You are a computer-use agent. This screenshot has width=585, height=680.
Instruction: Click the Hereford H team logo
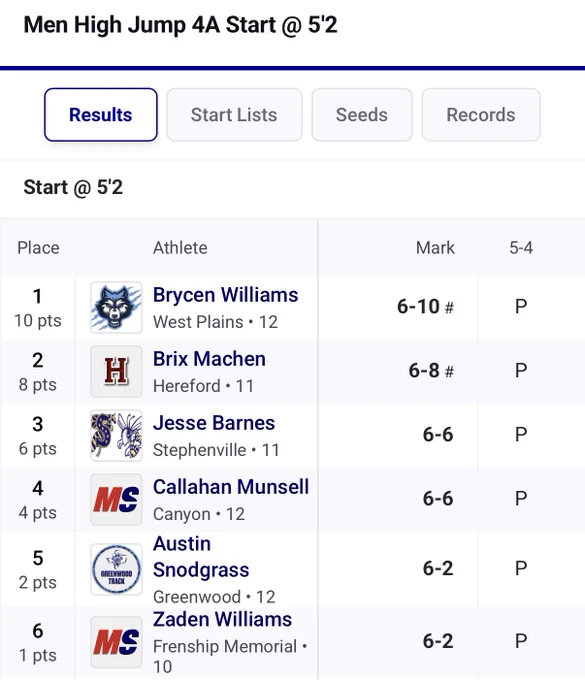coord(116,372)
